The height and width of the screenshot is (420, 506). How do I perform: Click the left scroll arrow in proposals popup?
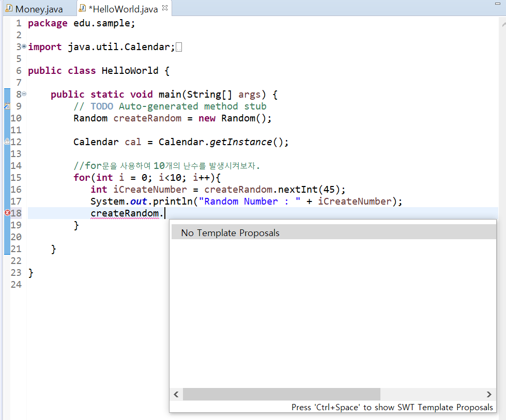[x=176, y=394]
